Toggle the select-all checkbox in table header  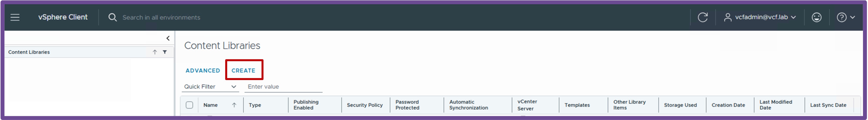(x=189, y=105)
